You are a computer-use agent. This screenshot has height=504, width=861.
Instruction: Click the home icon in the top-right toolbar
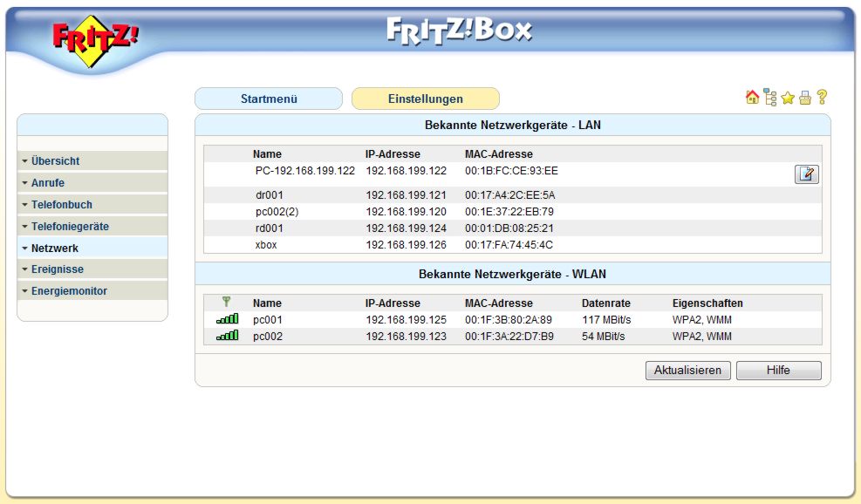coord(752,98)
